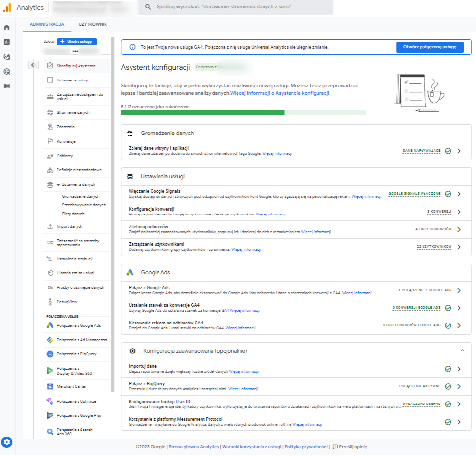Open Explore icon in left rail

pyautogui.click(x=7, y=57)
